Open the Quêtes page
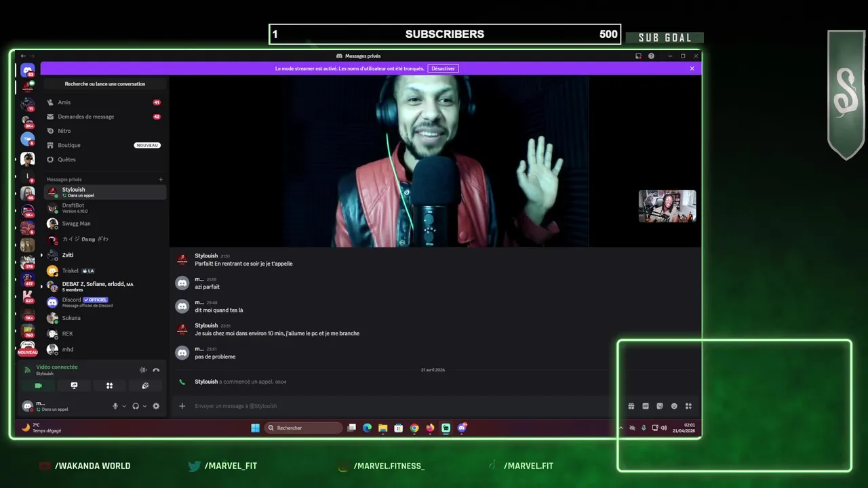The image size is (868, 488). click(104, 159)
